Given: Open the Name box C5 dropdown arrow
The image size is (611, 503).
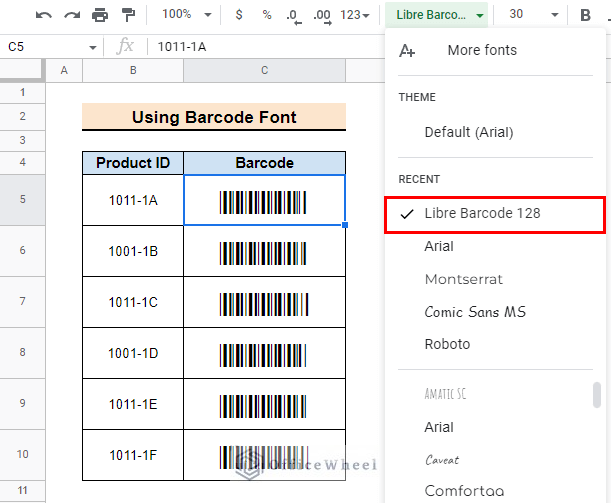Looking at the screenshot, I should [x=92, y=48].
